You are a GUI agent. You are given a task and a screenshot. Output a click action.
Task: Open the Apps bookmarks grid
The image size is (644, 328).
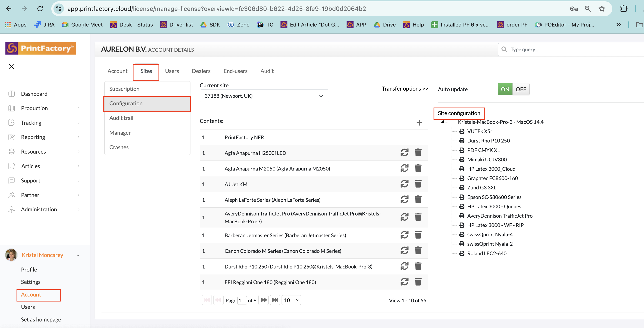(15, 25)
